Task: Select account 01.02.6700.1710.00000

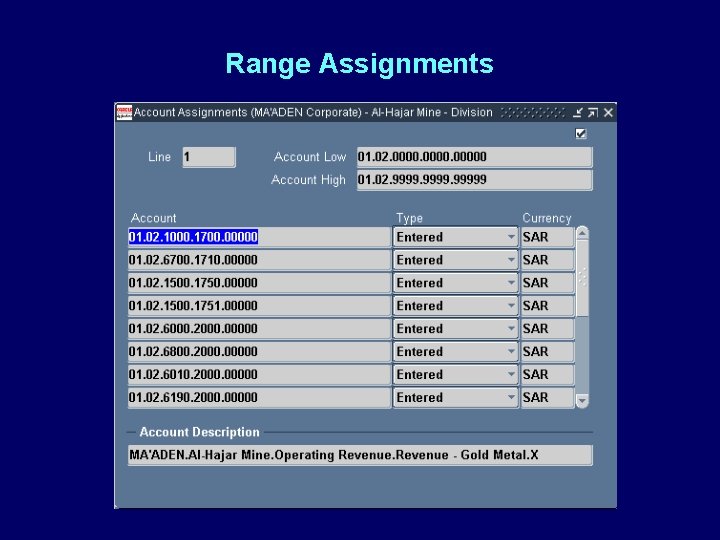Action: (259, 260)
